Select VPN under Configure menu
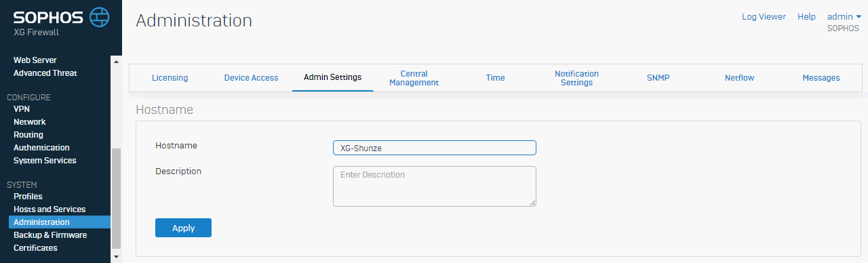This screenshot has height=263, width=868. click(22, 109)
